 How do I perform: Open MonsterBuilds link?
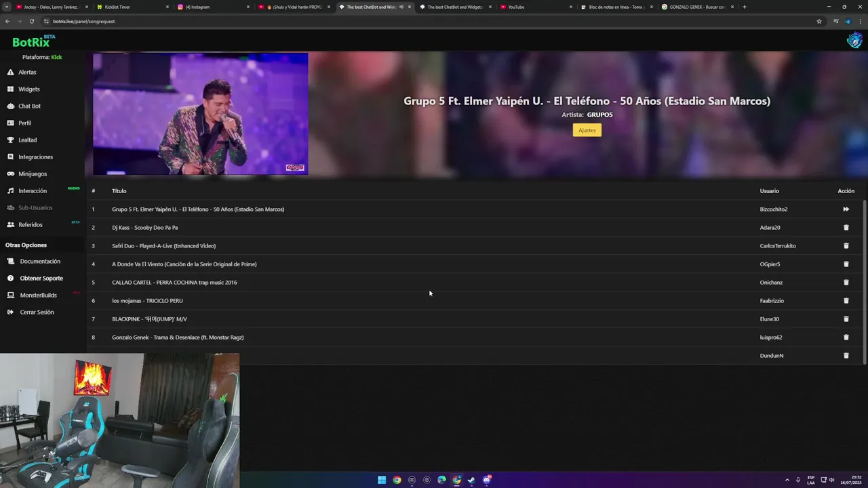tap(38, 295)
